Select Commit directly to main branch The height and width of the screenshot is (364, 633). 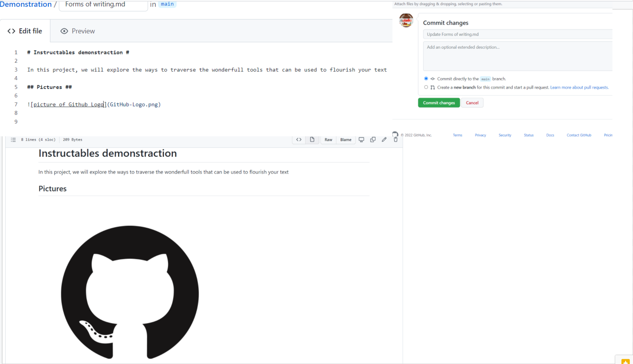tap(426, 79)
